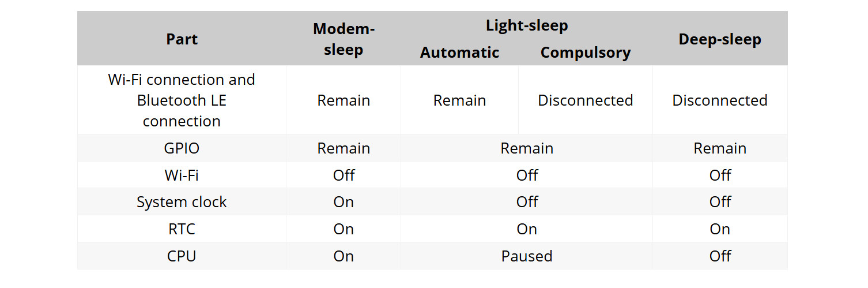Screen dimensions: 868x288
Task: Click the CPU row label
Action: 182,256
